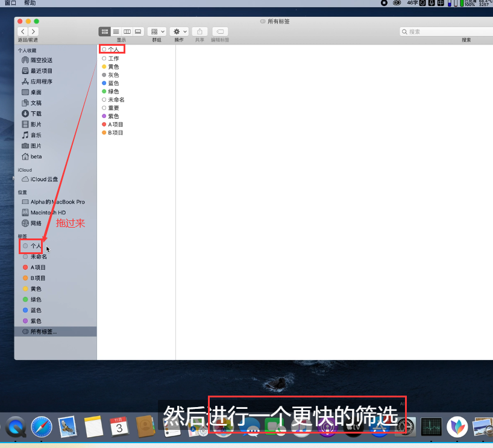Go back with the left chevron button
The width and height of the screenshot is (493, 448).
coord(23,31)
